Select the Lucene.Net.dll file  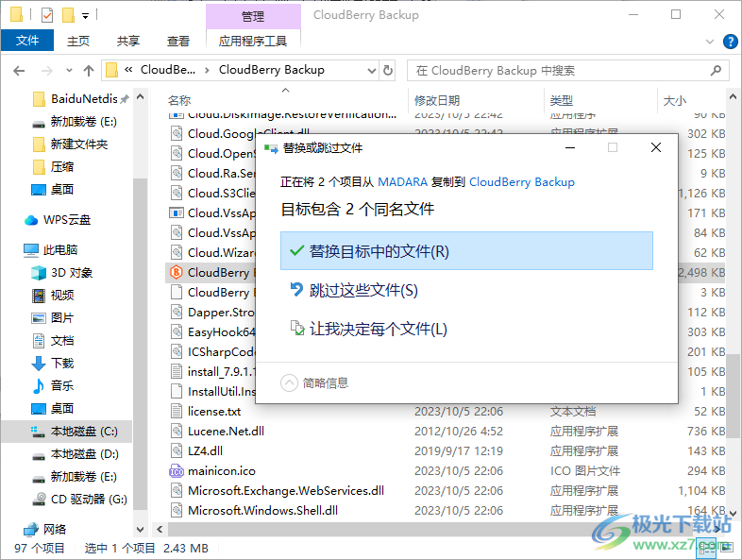227,432
